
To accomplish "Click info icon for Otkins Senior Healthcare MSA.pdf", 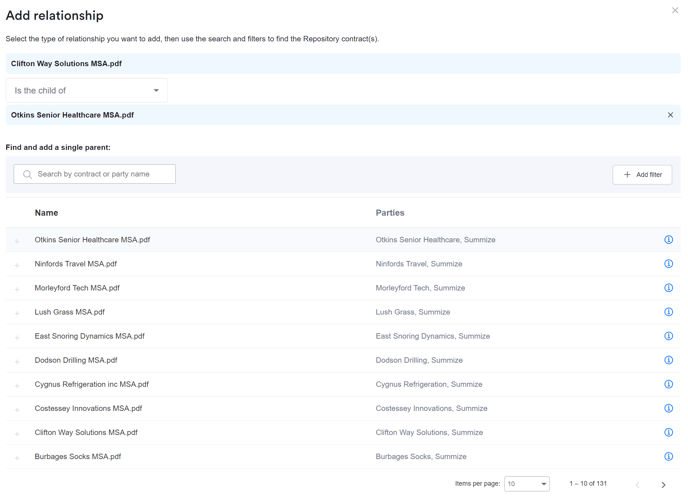I will [x=668, y=240].
